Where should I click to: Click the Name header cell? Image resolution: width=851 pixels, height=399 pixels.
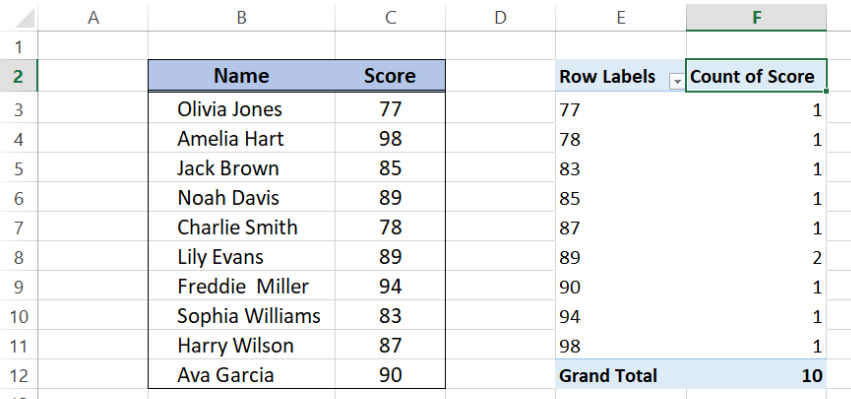coord(242,75)
